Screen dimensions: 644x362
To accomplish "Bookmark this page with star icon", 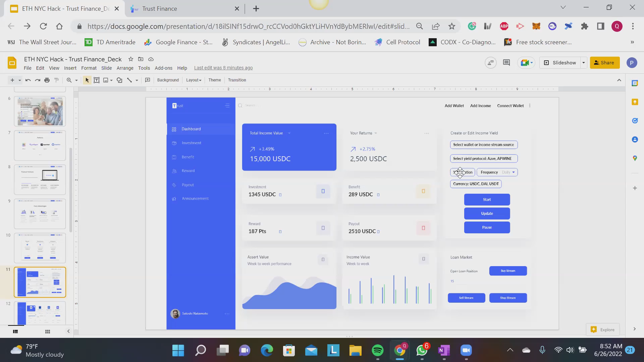I will (x=452, y=26).
